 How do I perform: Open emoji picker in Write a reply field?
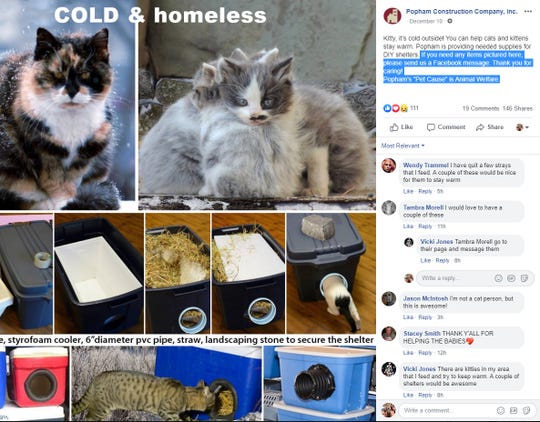pyautogui.click(x=498, y=278)
